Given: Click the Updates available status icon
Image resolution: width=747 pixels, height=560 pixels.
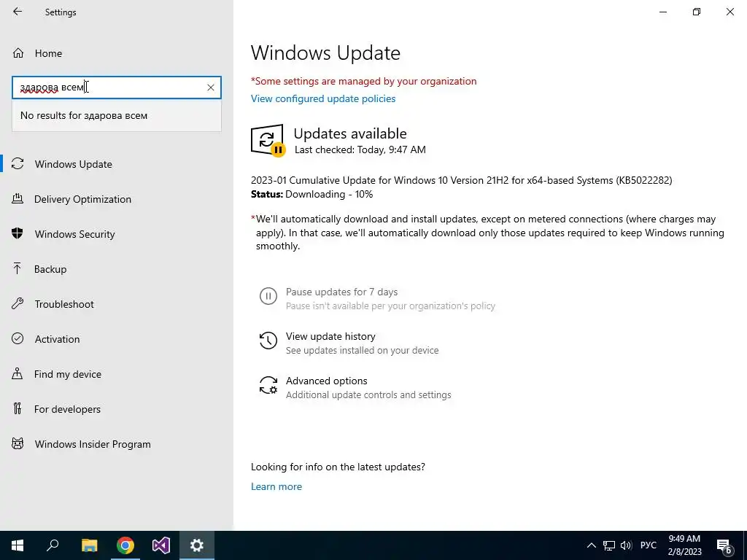Looking at the screenshot, I should pos(268,139).
